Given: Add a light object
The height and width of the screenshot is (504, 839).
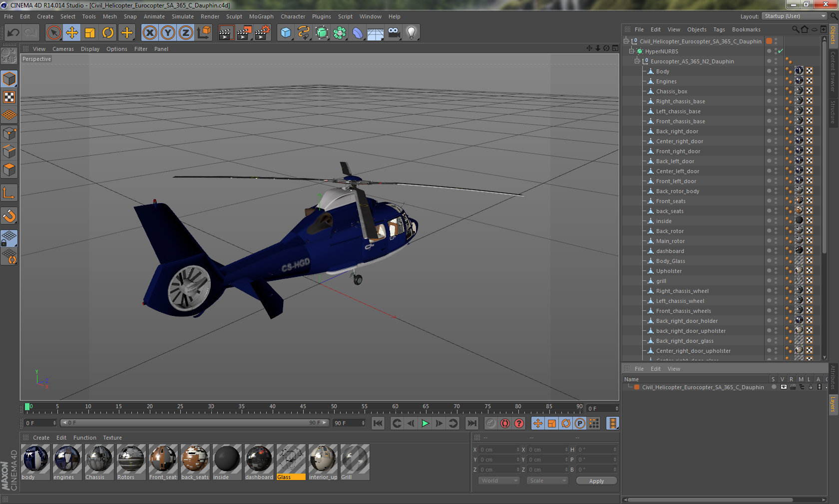Looking at the screenshot, I should [x=411, y=33].
